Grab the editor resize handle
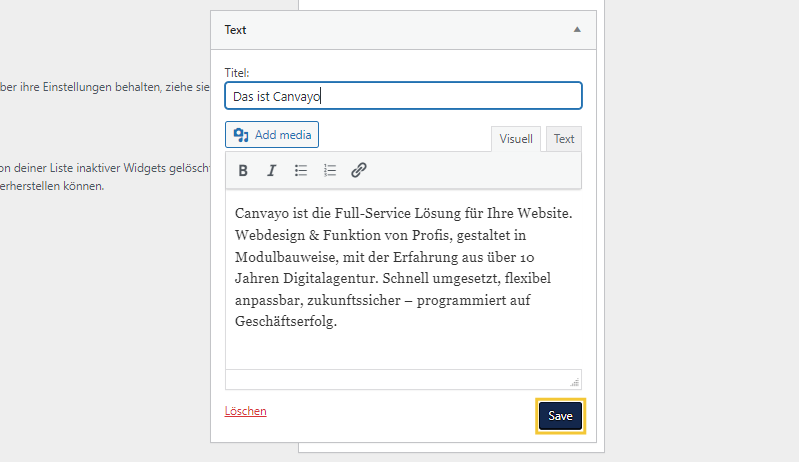The height and width of the screenshot is (462, 799). click(x=574, y=382)
